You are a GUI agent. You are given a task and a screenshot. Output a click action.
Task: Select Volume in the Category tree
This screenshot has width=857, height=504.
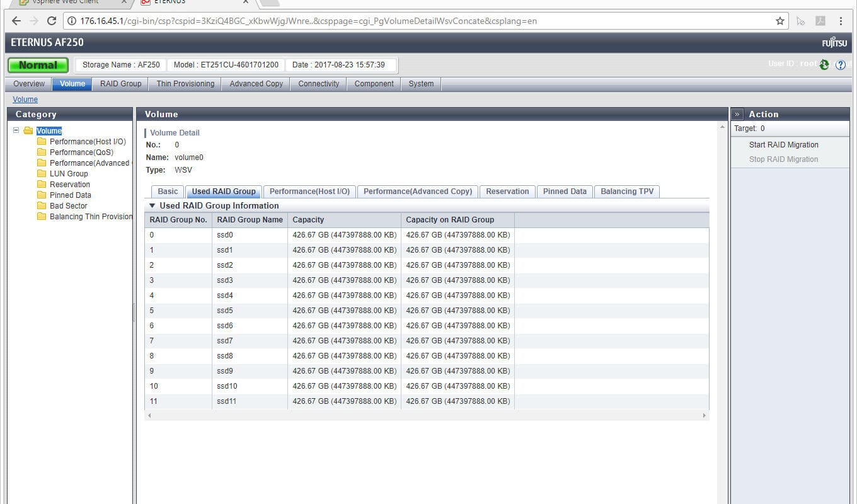click(x=49, y=131)
